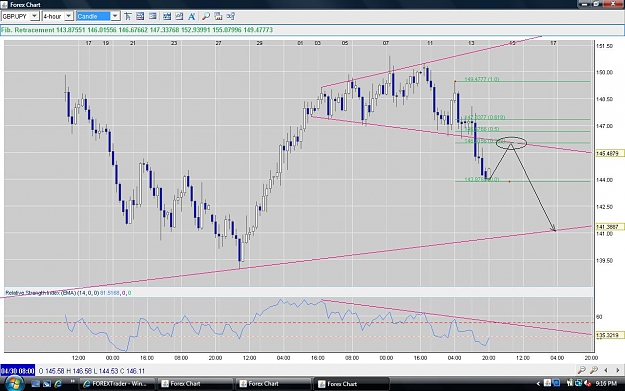Click the active third Forex Chart taskbar button
The height and width of the screenshot is (391, 625).
352,384
